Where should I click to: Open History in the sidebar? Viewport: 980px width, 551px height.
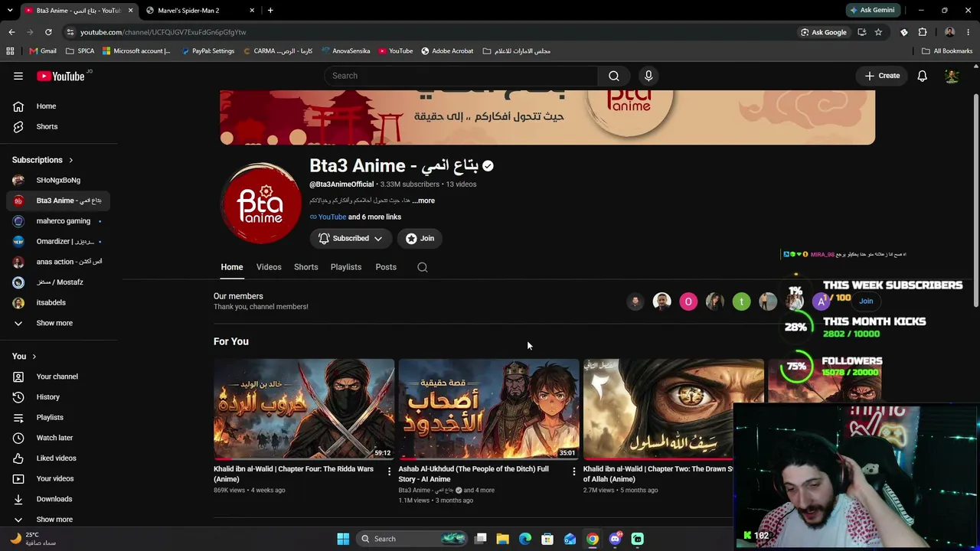pyautogui.click(x=47, y=397)
